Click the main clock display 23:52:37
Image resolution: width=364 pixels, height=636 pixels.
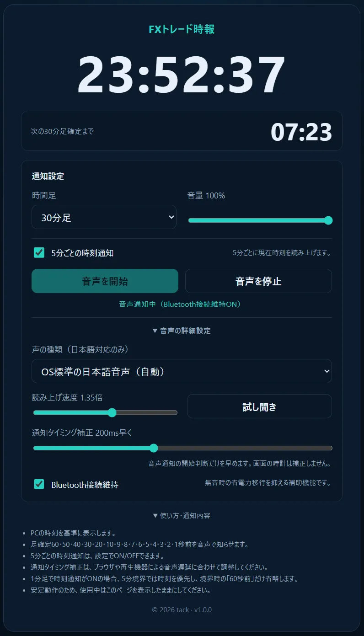tap(182, 75)
